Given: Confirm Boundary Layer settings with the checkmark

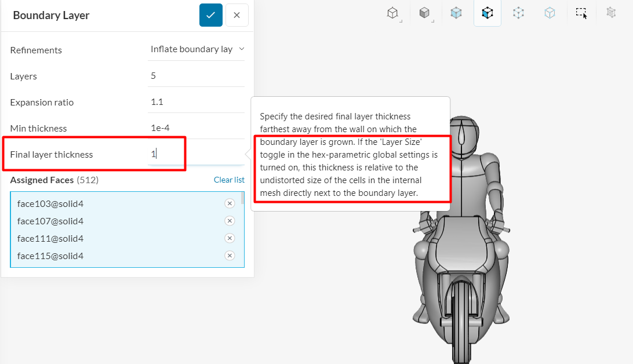Looking at the screenshot, I should pos(211,15).
